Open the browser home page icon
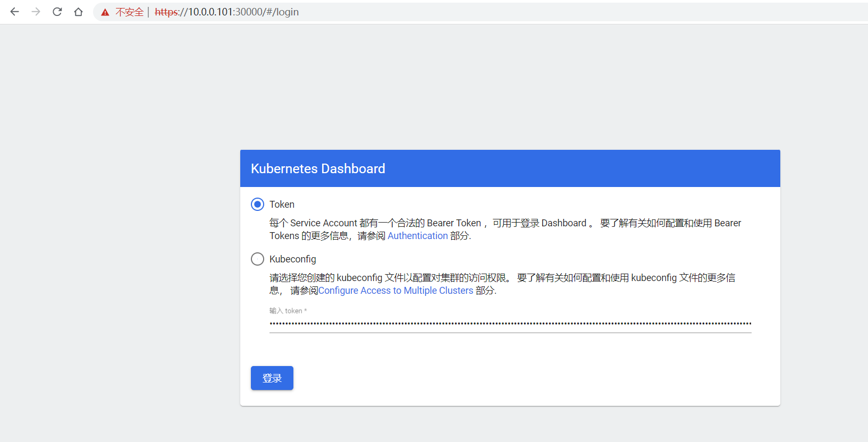 [78, 12]
